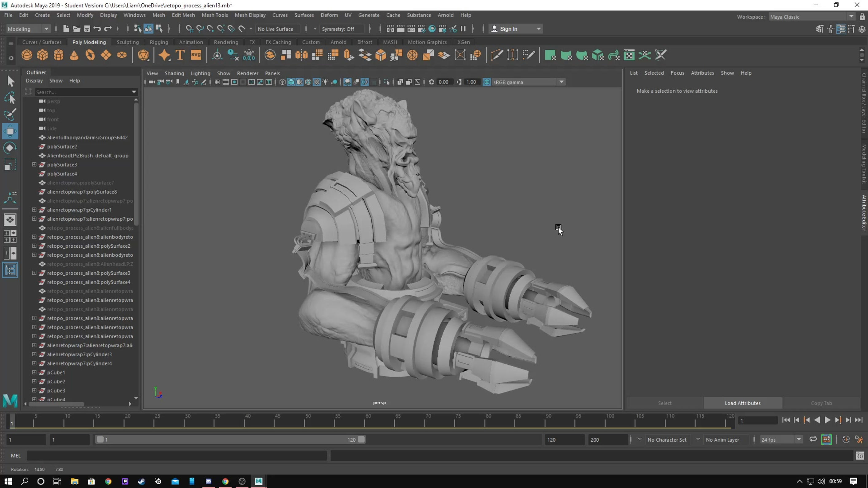Click the Outliner horizontal scrollbar

tap(56, 404)
